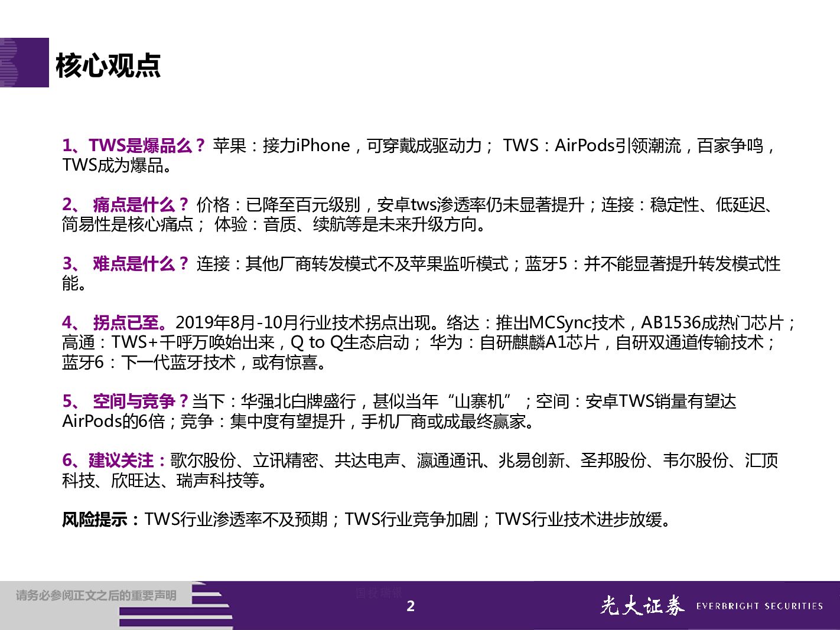This screenshot has height=630, width=840.
Task: Click the purple striped logo beside the title
Action: pos(24,63)
